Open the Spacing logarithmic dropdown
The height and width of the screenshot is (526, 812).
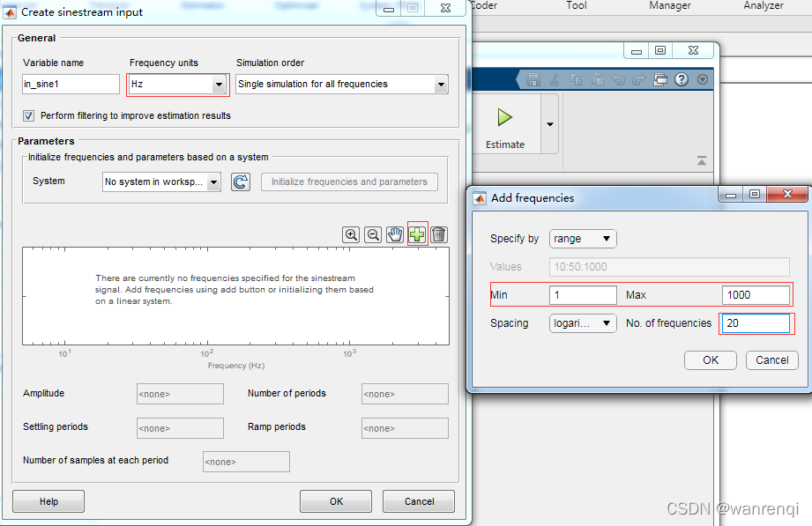(583, 323)
